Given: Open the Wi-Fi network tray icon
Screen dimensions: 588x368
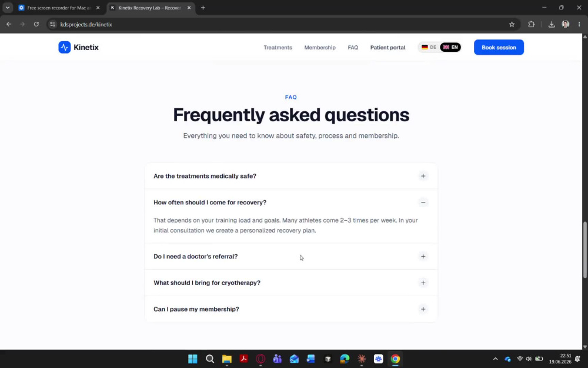Looking at the screenshot, I should 520,359.
